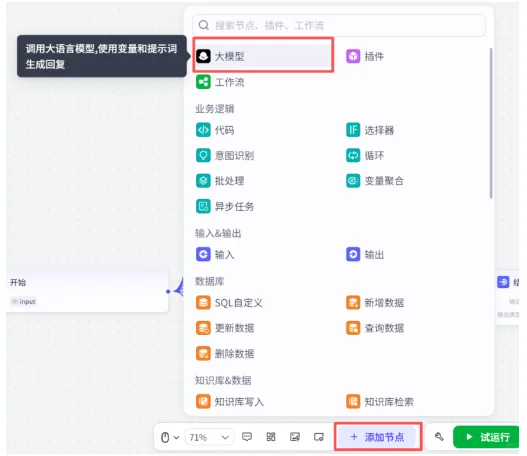The width and height of the screenshot is (527, 456).
Task: Add the 选择器 IF selector node
Action: 370,130
